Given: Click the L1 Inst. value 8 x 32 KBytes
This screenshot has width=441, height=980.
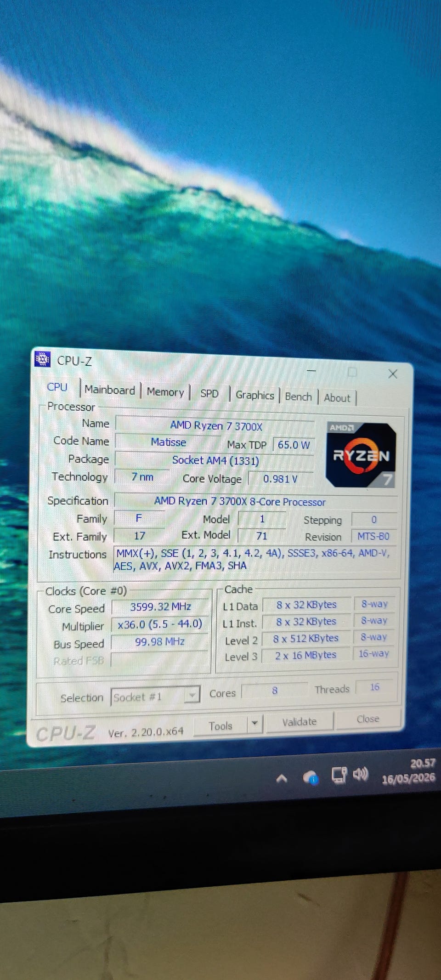Looking at the screenshot, I should (306, 622).
